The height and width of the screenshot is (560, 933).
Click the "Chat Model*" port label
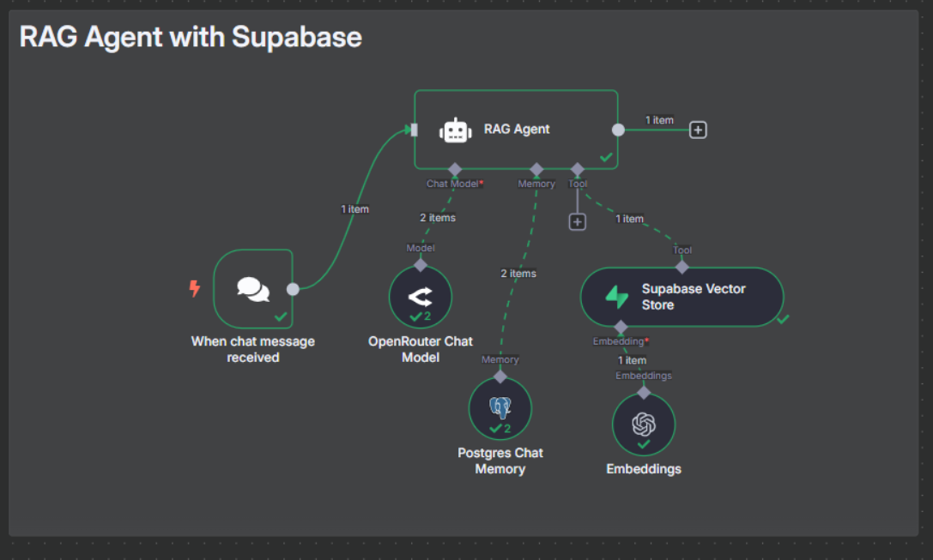click(455, 184)
